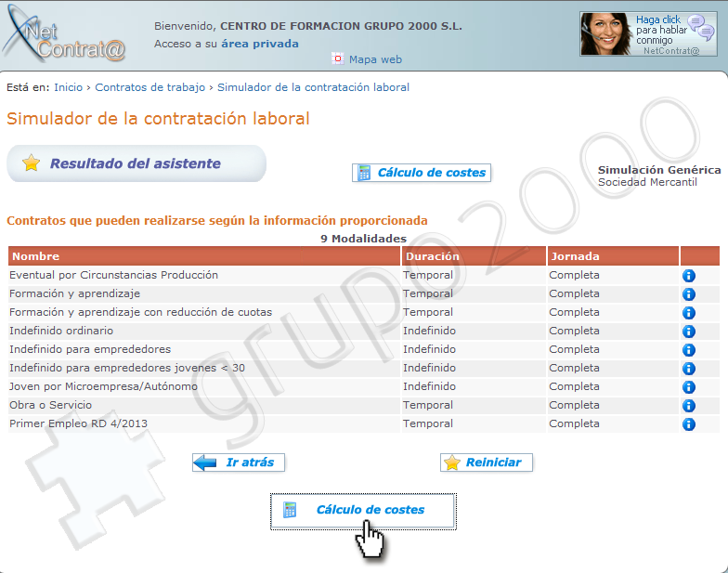728x573 pixels.
Task: Open Contratos de trabajo breadcrumb
Action: (x=150, y=87)
